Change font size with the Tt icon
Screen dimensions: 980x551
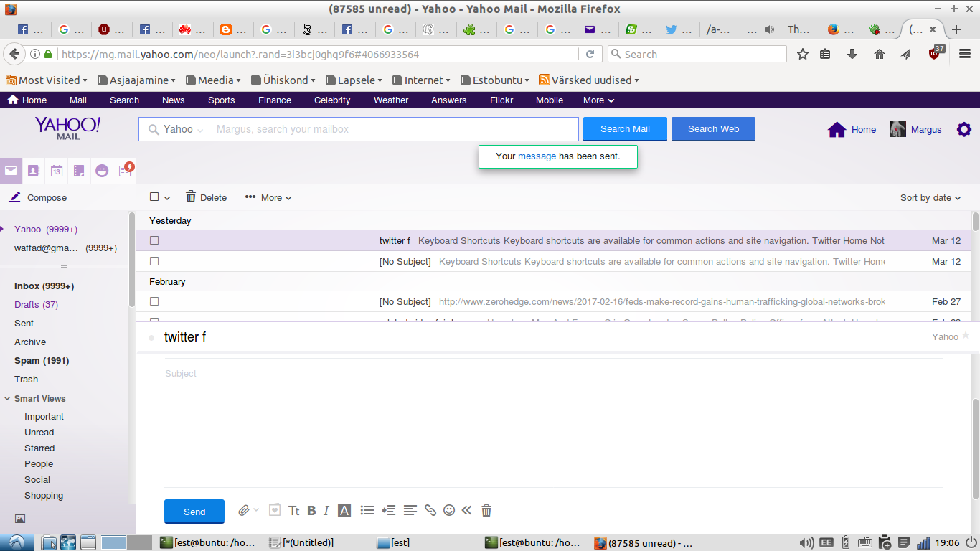pyautogui.click(x=294, y=511)
